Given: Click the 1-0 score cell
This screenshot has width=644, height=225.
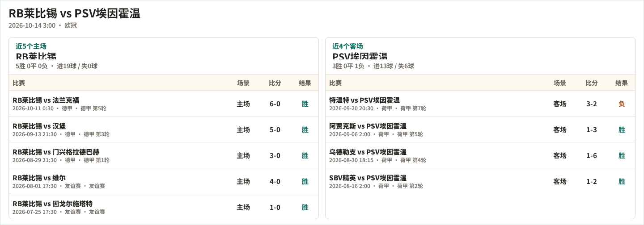Looking at the screenshot, I should pos(275,208).
